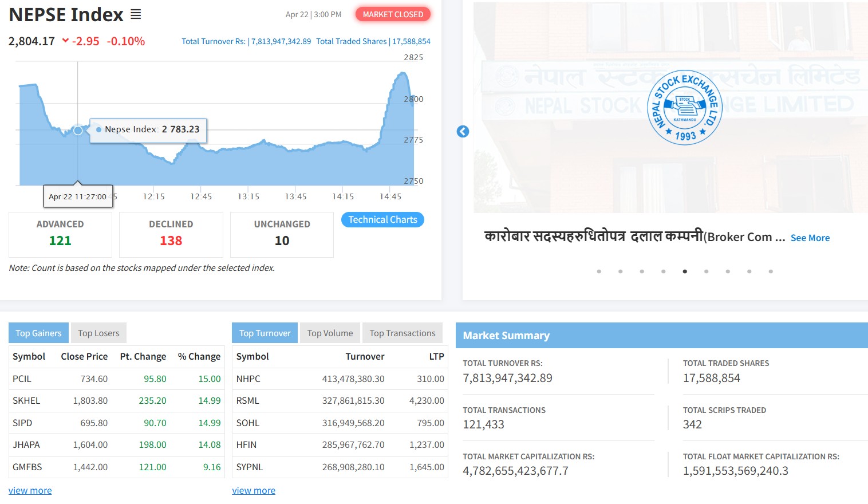Click the red down arrow next to index change
This screenshot has width=868, height=504.
pyautogui.click(x=65, y=41)
